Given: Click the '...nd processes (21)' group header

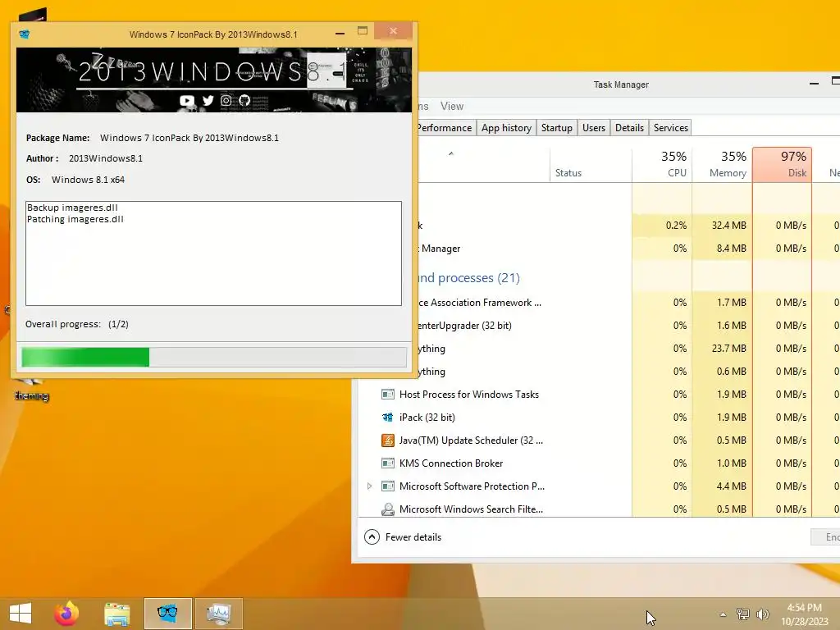Looking at the screenshot, I should (468, 278).
